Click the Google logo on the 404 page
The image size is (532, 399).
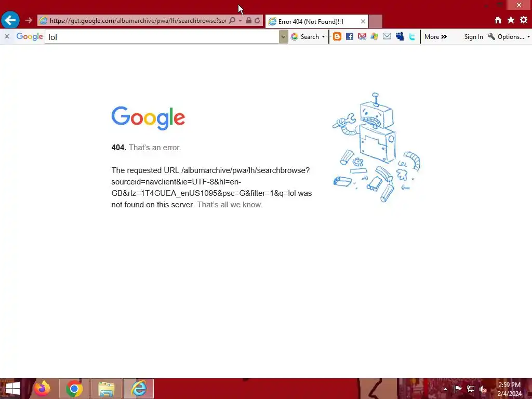tap(148, 118)
